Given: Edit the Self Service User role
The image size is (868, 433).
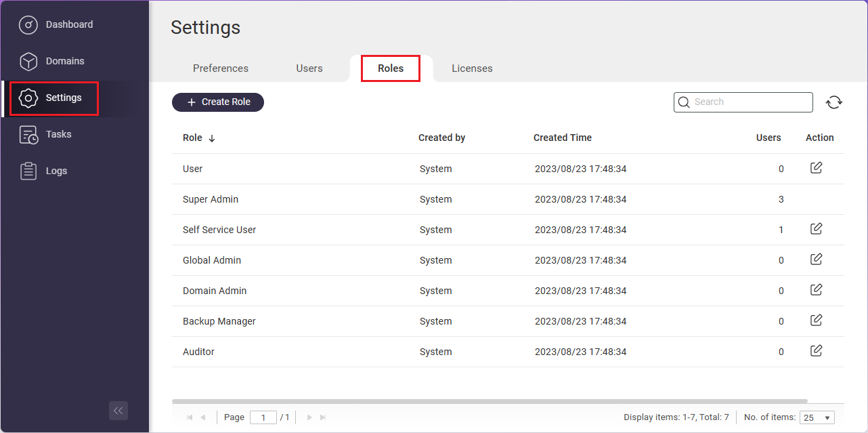Looking at the screenshot, I should (816, 229).
